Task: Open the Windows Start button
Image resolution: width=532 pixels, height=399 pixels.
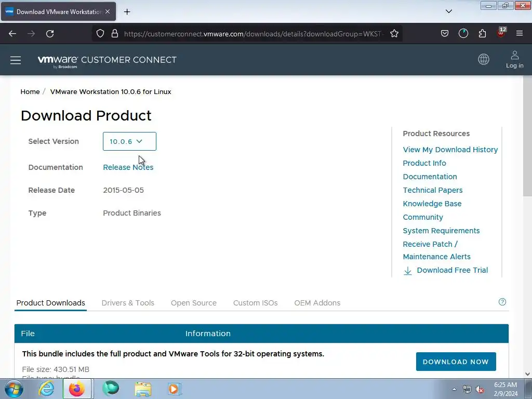Action: (x=14, y=389)
